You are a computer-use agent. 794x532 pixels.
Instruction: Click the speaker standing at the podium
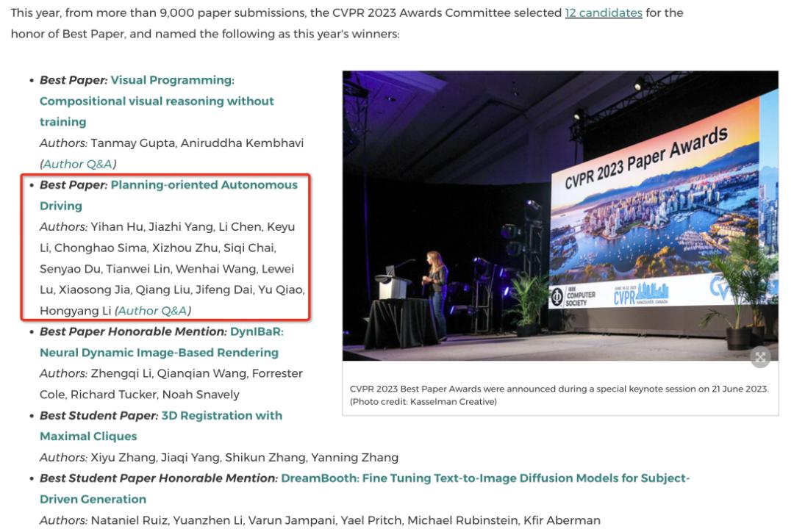[437, 295]
